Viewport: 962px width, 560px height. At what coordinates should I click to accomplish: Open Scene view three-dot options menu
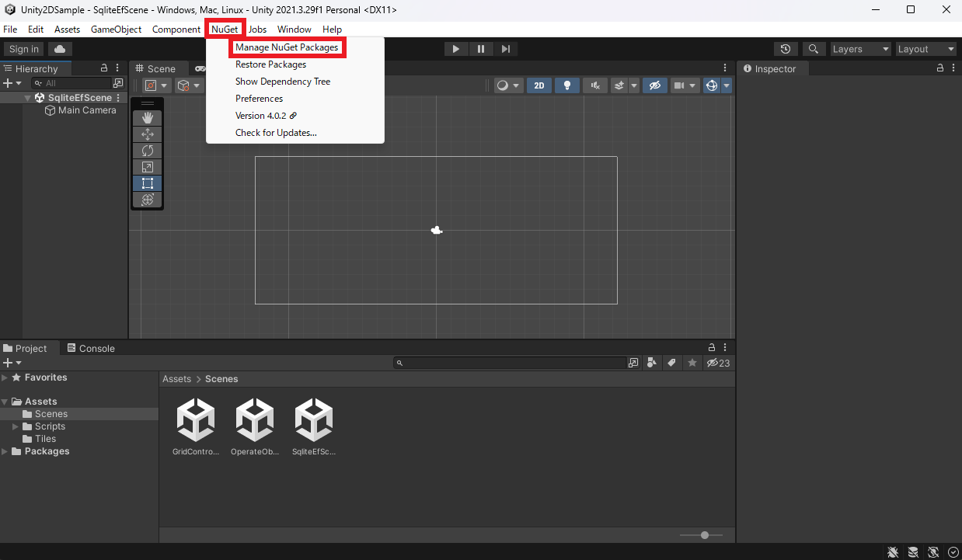(x=725, y=68)
